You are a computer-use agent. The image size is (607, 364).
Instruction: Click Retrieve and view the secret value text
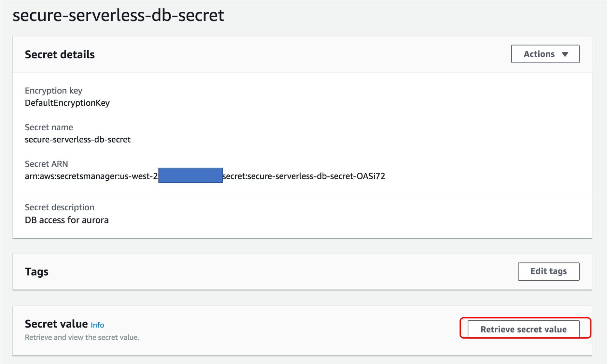tap(82, 338)
